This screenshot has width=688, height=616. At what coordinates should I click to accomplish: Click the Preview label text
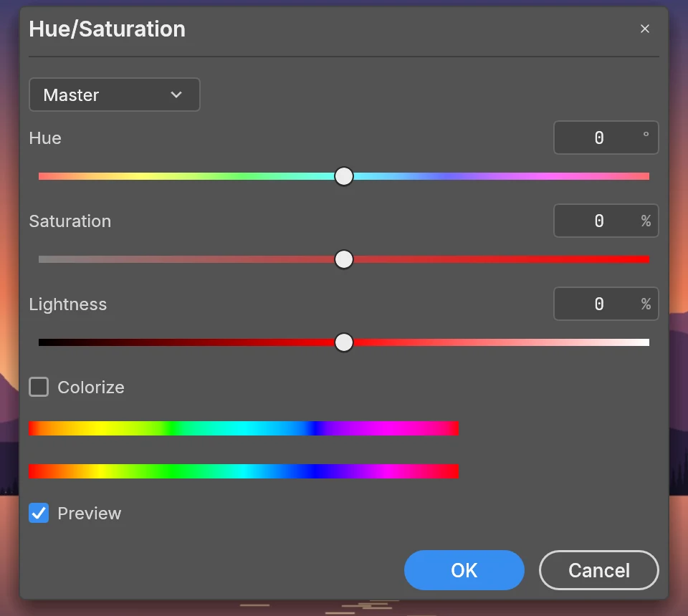(90, 514)
